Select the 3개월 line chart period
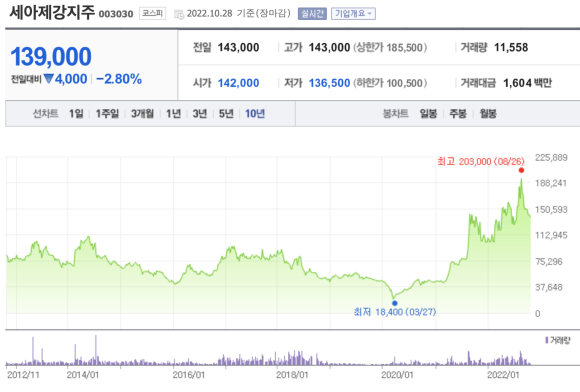Screen dimensions: 580x392 [x=142, y=114]
